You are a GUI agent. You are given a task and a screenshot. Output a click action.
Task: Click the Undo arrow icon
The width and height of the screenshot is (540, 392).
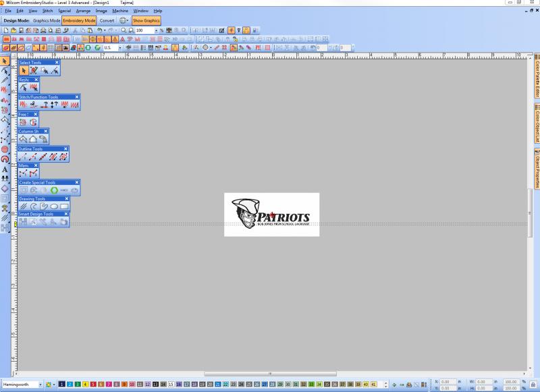99,30
